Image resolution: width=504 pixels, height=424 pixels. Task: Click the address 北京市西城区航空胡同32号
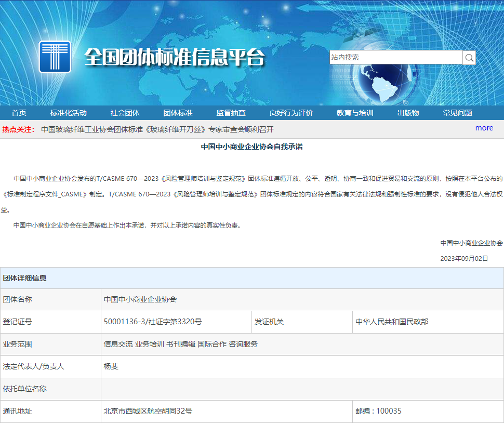(x=148, y=411)
